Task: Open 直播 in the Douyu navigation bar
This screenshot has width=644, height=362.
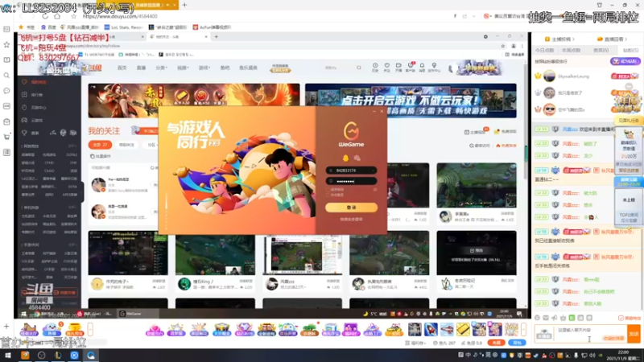Action: (x=142, y=68)
